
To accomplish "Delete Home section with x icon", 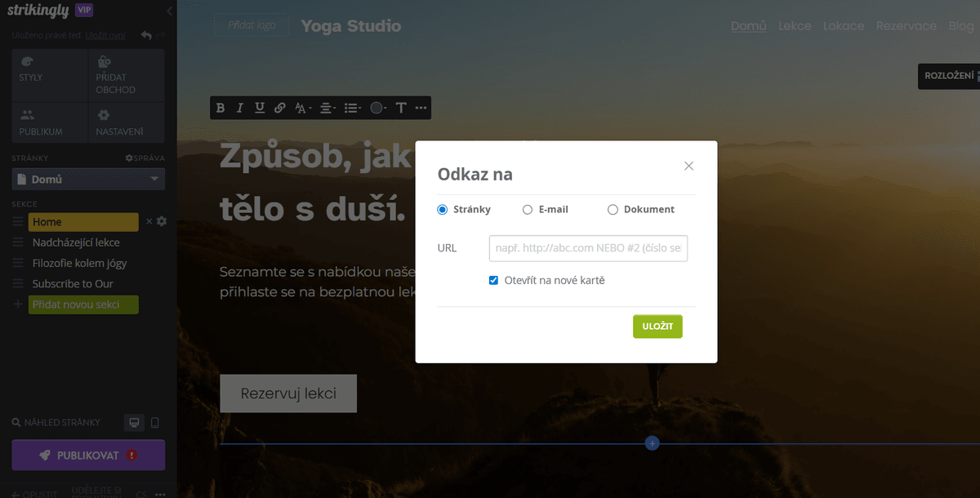I will click(149, 221).
